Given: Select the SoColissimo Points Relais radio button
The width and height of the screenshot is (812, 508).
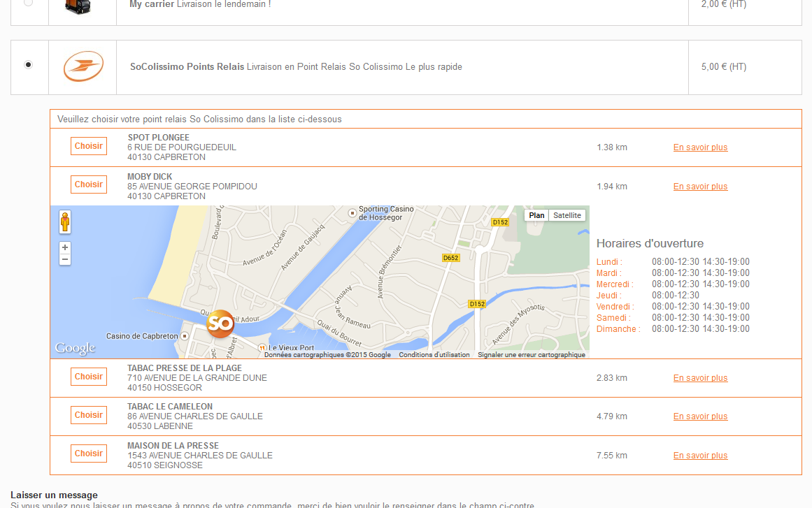Looking at the screenshot, I should pos(29,65).
